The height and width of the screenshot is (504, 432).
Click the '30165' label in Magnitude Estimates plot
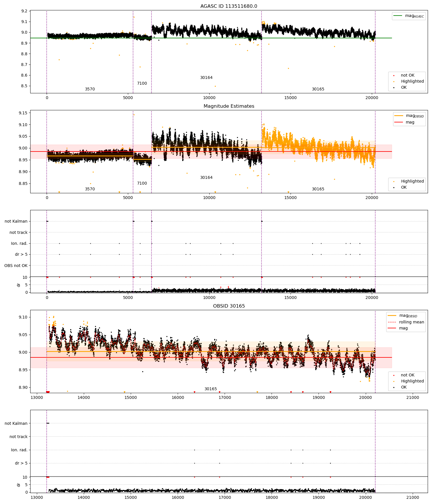(x=318, y=189)
